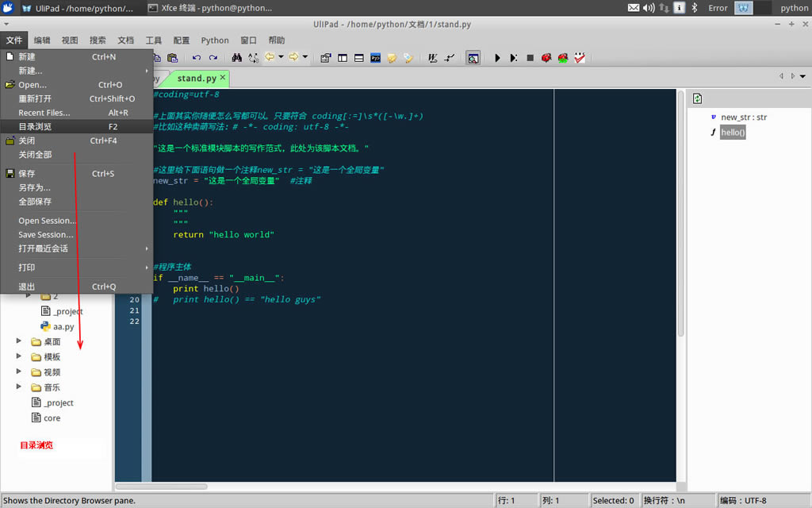Select Save Session... in the File menu
Viewport: 812px width, 508px height.
tap(46, 235)
